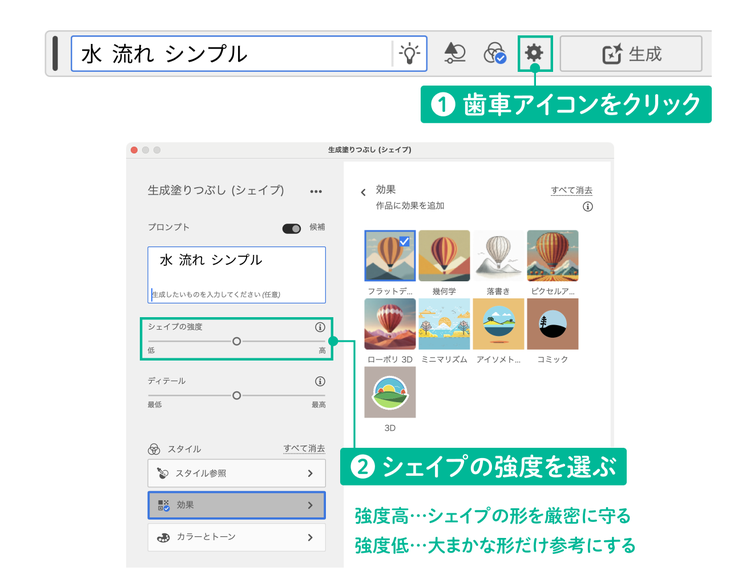The width and height of the screenshot is (750, 583).
Task: Click the style effects icon with blue check
Action: (495, 53)
